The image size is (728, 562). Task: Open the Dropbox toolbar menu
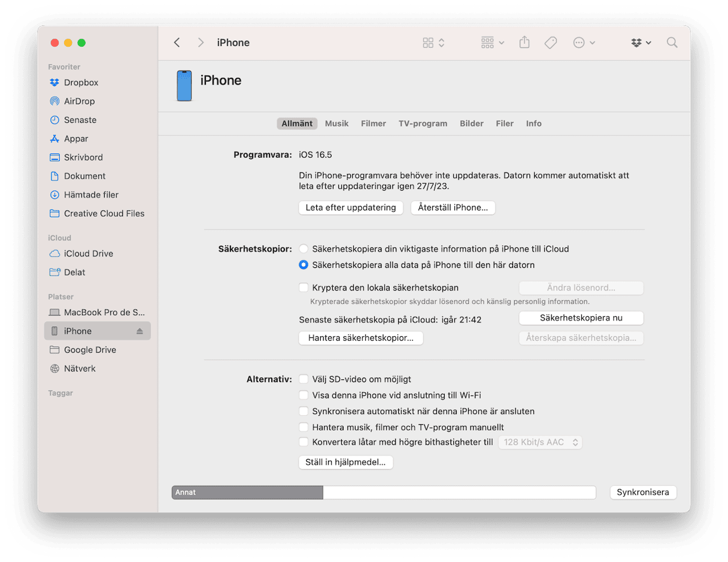[x=641, y=43]
